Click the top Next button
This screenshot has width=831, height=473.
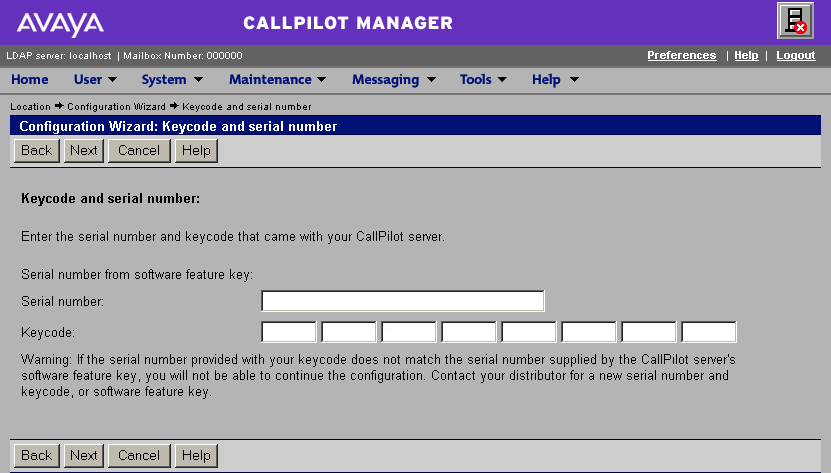pos(84,151)
